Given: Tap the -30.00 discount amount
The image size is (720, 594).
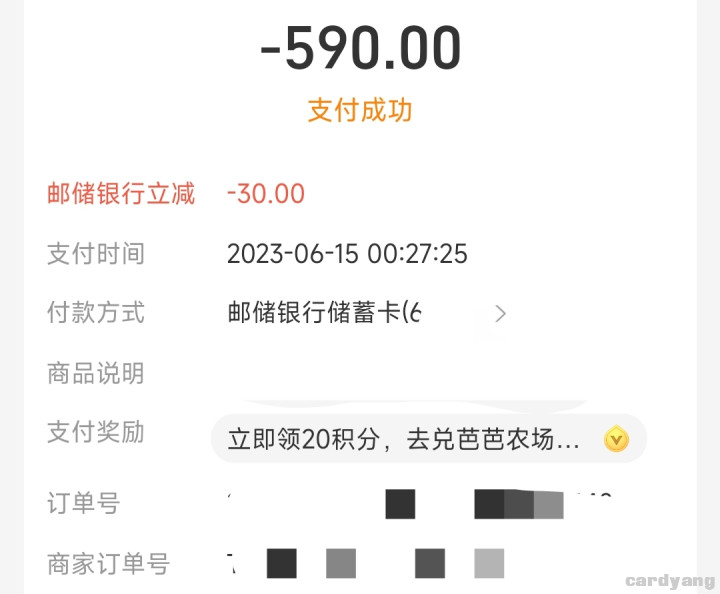Looking at the screenshot, I should [x=266, y=193].
